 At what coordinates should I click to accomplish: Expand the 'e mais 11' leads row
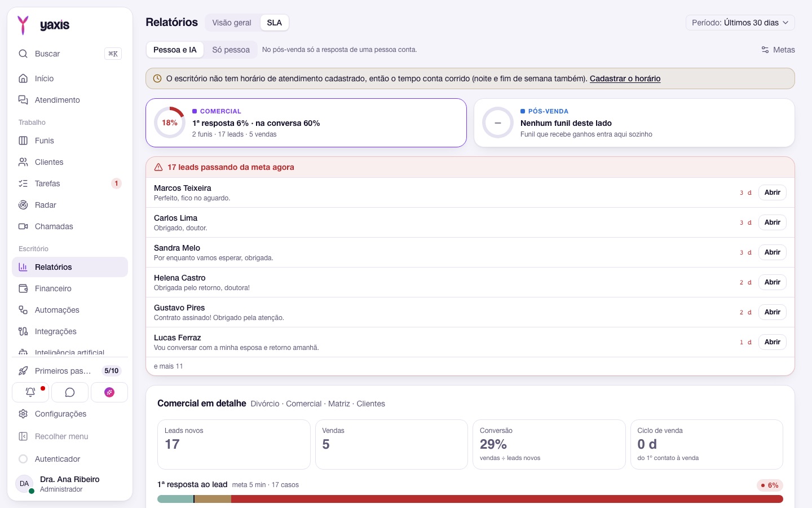pyautogui.click(x=470, y=366)
